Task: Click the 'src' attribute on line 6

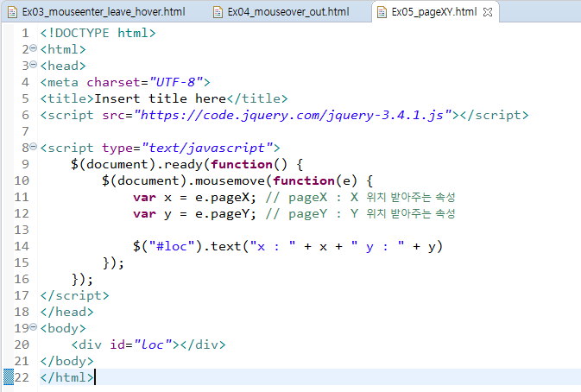Action: (x=113, y=115)
